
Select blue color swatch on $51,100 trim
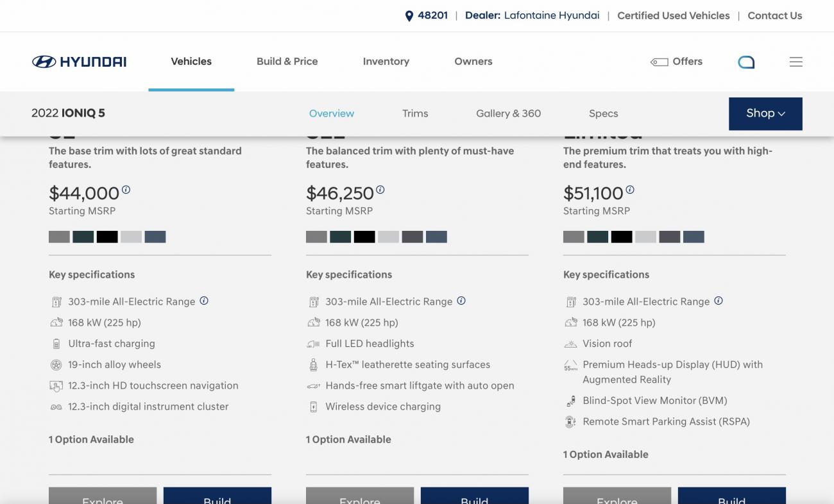coord(694,237)
